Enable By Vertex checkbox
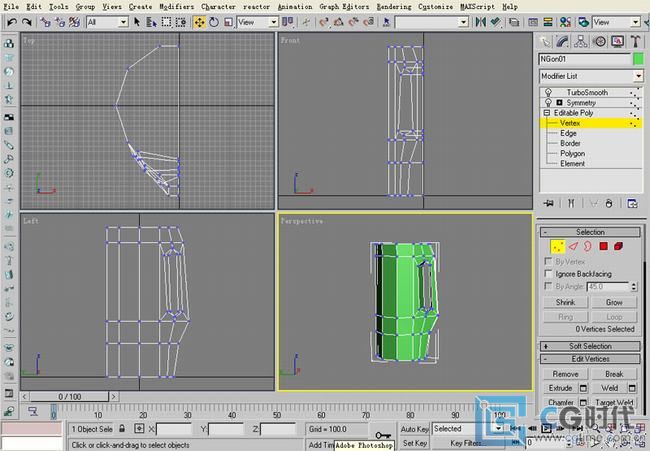 click(x=548, y=261)
